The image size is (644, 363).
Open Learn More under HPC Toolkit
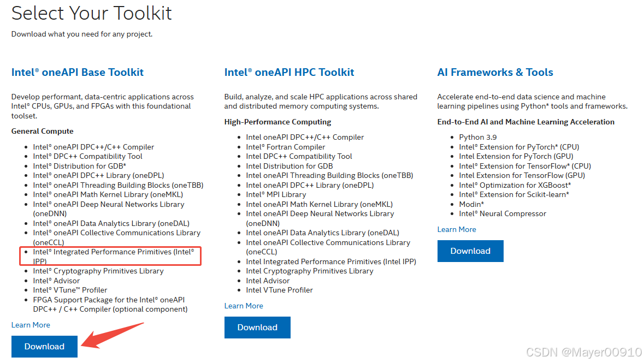(x=244, y=305)
